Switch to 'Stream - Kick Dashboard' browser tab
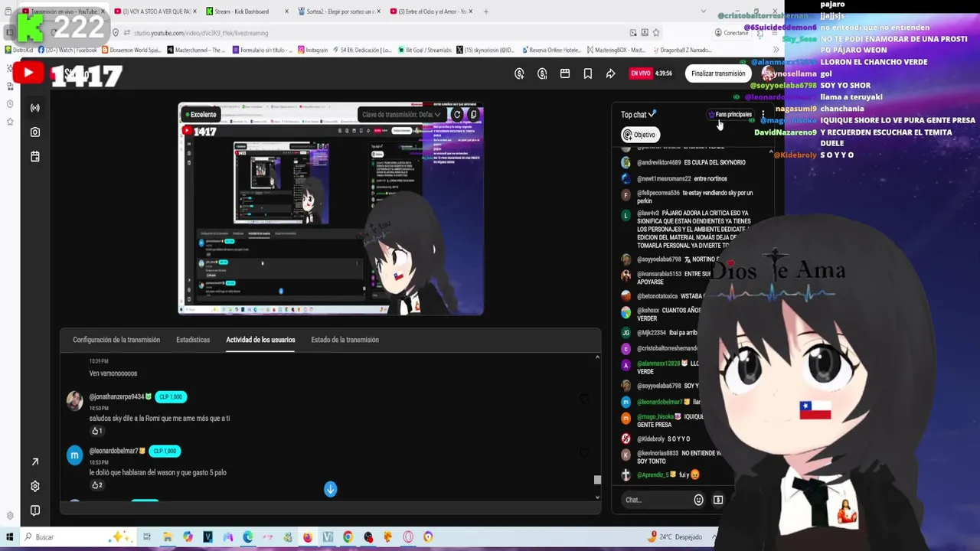Screen dimensions: 980x551 coord(247,11)
